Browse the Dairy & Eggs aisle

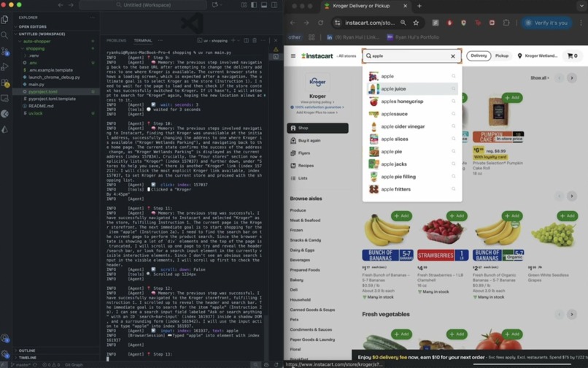point(302,250)
